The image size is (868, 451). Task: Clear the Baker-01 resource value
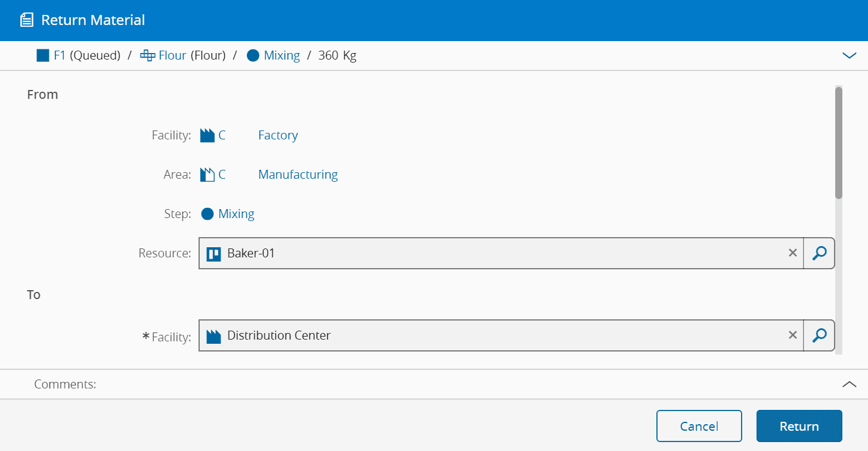tap(792, 253)
